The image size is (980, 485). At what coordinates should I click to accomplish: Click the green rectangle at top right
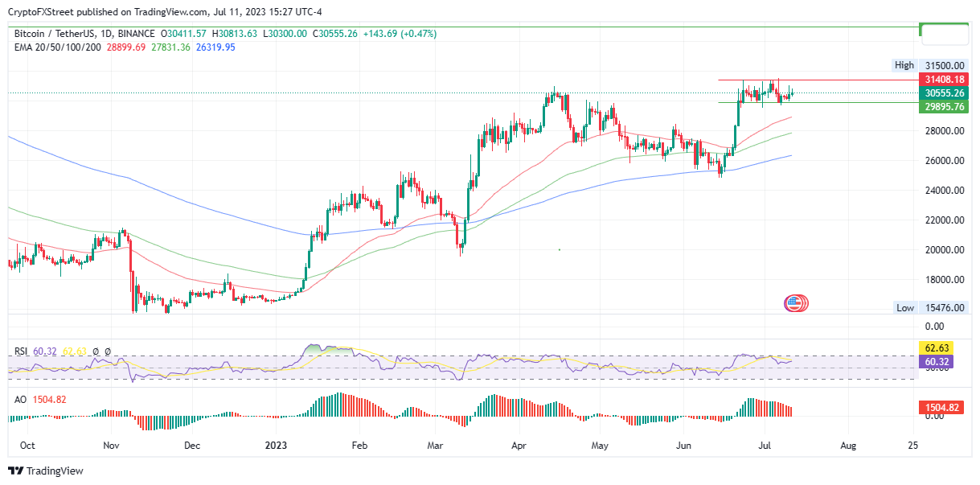click(944, 34)
